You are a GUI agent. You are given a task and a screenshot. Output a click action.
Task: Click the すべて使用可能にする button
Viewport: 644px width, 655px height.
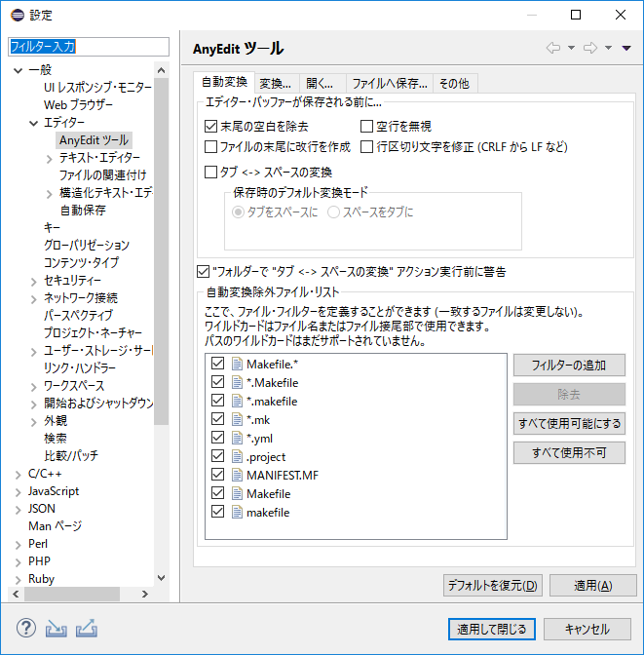tap(569, 424)
